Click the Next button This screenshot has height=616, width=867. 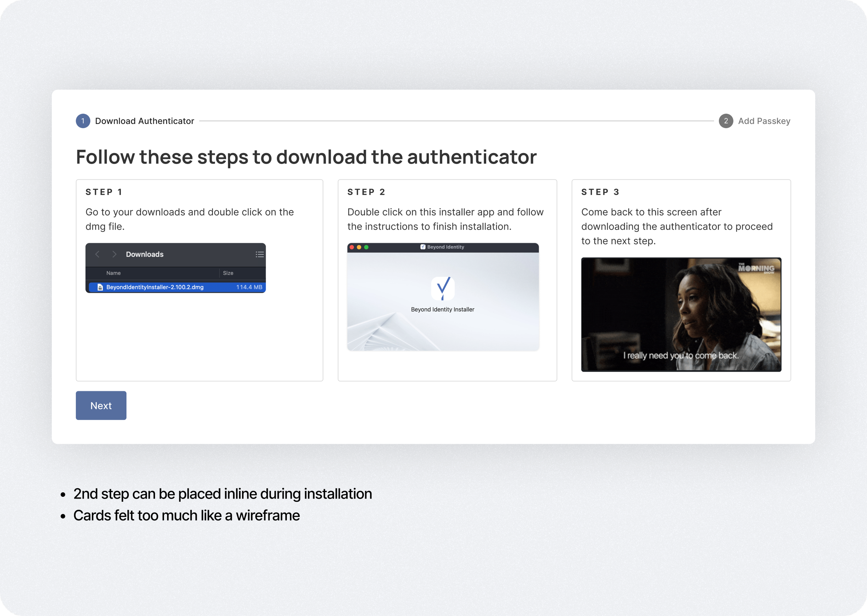click(x=101, y=405)
